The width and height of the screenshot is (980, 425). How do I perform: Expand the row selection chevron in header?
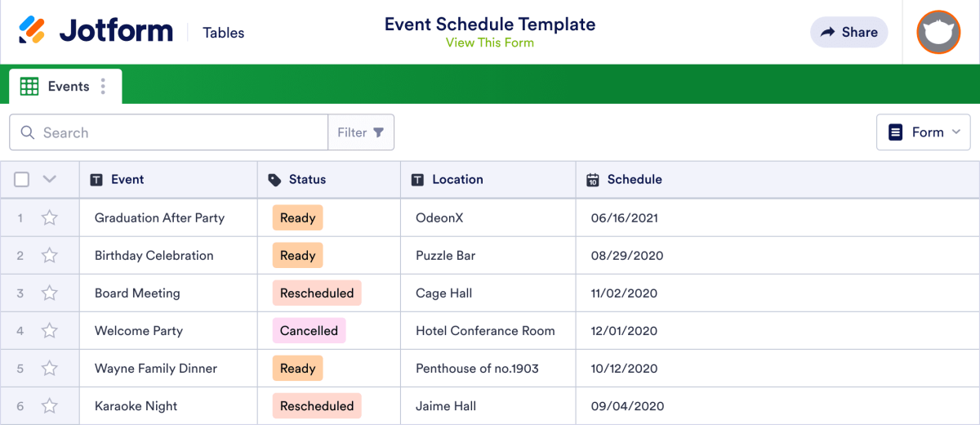[x=49, y=180]
